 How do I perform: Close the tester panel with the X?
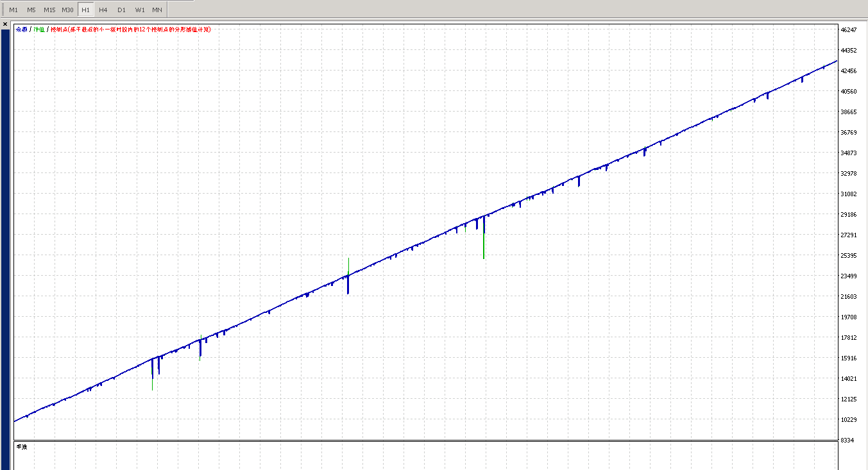[5, 24]
